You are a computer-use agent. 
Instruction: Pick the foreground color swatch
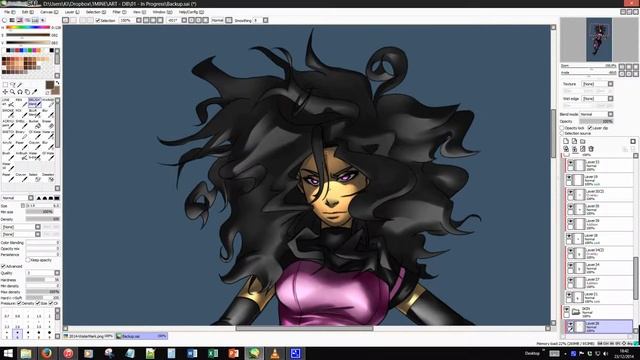[49, 85]
